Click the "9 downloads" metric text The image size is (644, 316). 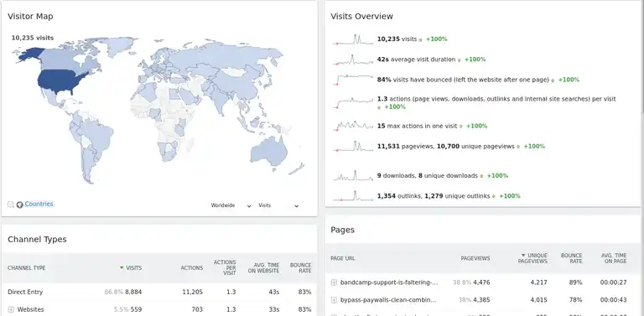(x=396, y=176)
